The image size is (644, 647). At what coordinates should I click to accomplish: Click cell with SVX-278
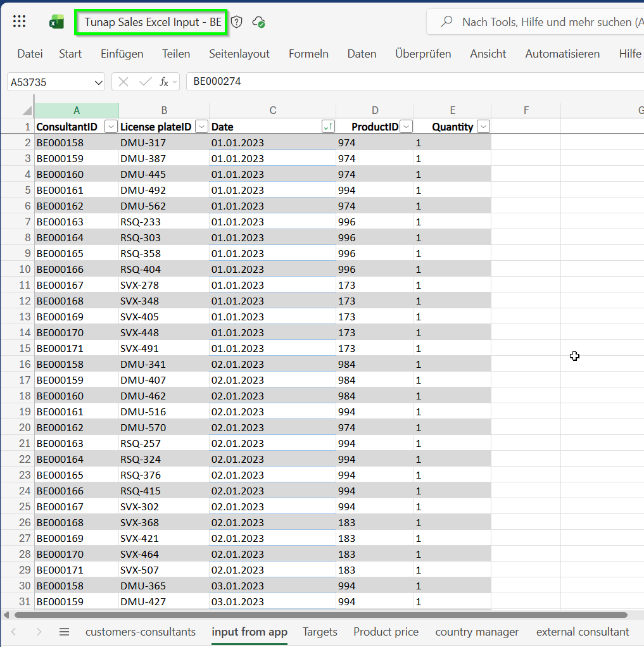(x=164, y=285)
